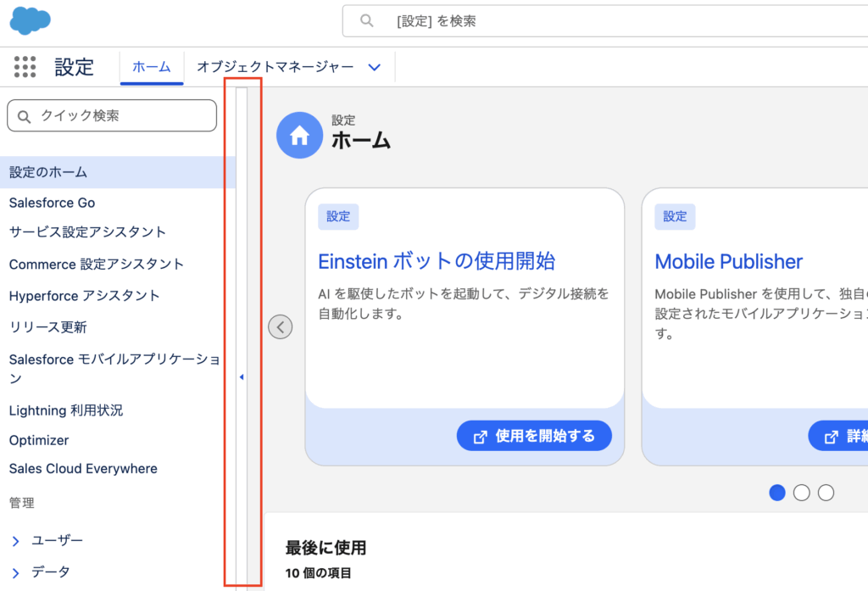Image resolution: width=868 pixels, height=591 pixels.
Task: Click the 使用を開始する button
Action: tap(534, 436)
